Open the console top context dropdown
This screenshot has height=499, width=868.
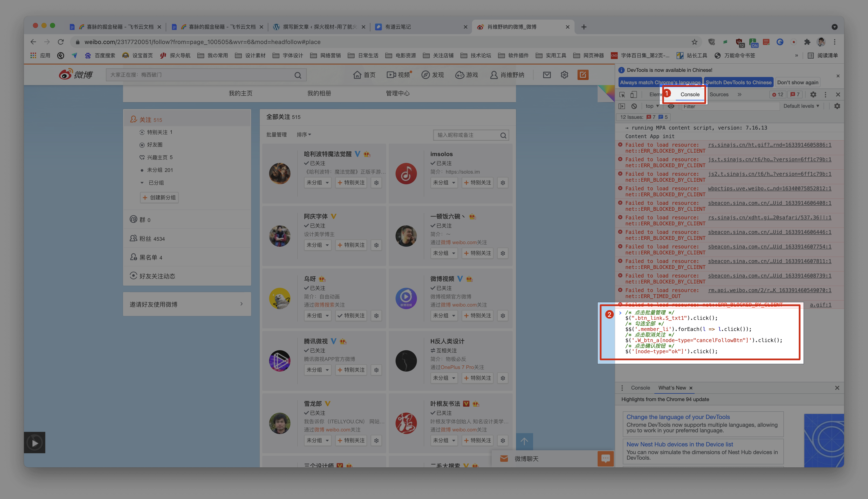[x=652, y=106]
